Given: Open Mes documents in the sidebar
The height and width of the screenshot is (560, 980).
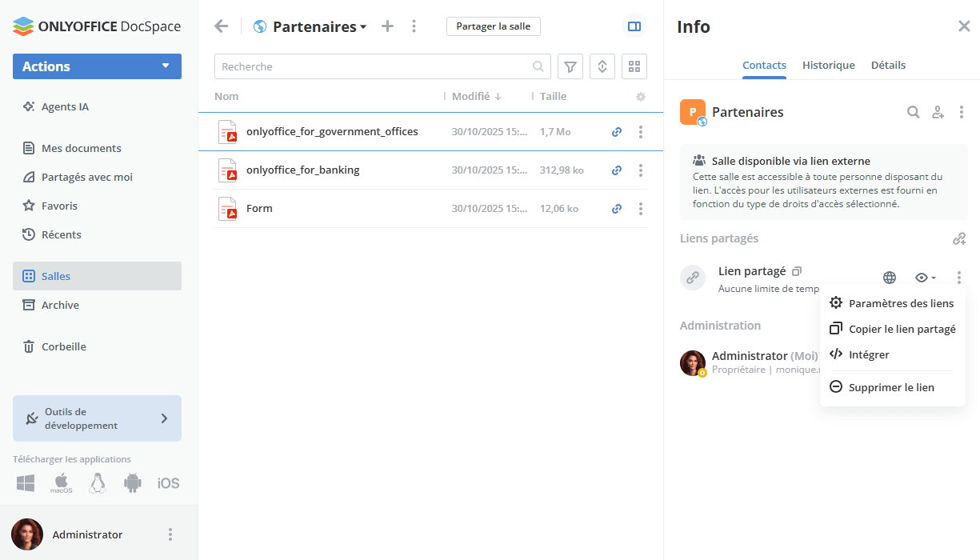Looking at the screenshot, I should point(81,148).
